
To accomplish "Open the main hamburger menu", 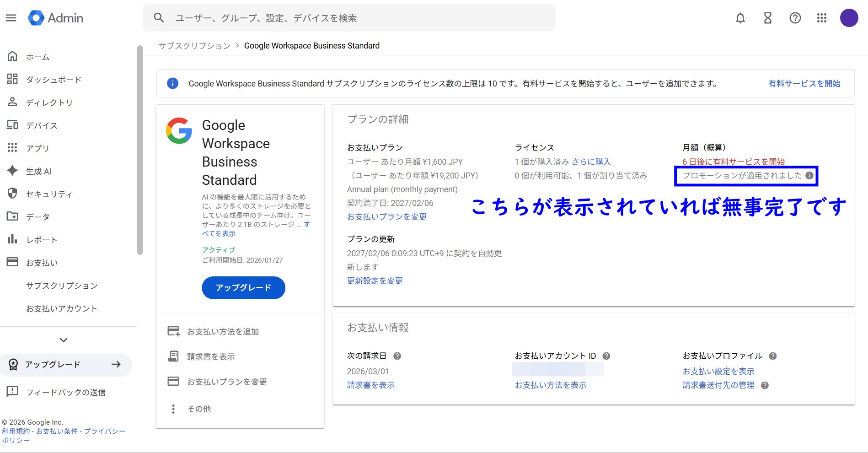I will click(x=11, y=18).
